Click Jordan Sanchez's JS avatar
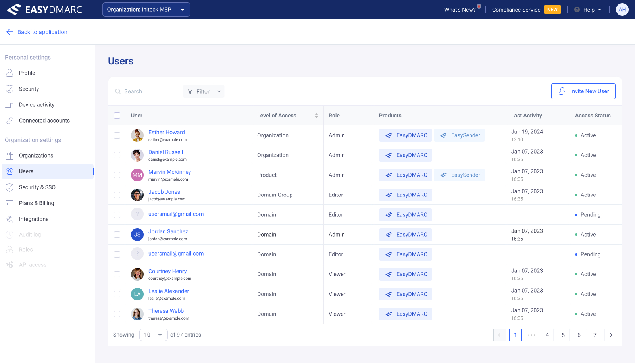Viewport: 635px width, 364px height. pyautogui.click(x=137, y=235)
